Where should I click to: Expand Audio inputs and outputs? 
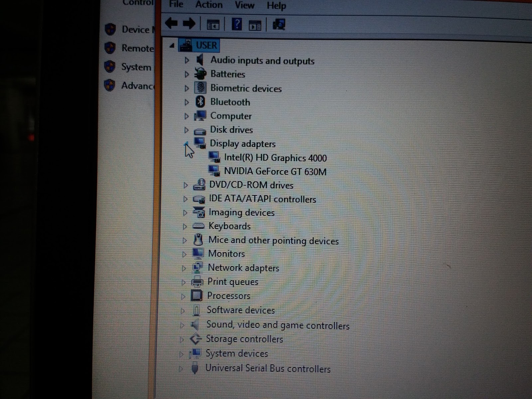pyautogui.click(x=187, y=61)
